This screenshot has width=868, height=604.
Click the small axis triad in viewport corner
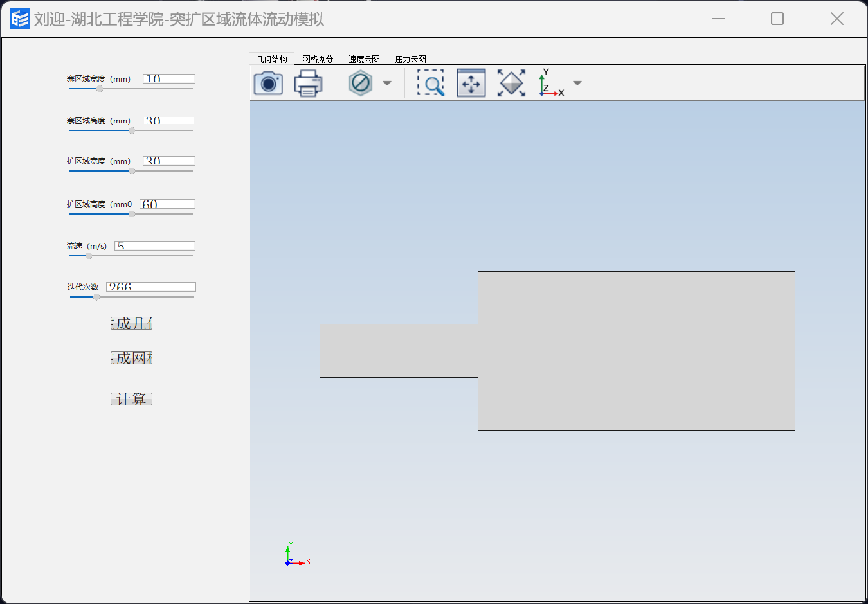pos(297,555)
